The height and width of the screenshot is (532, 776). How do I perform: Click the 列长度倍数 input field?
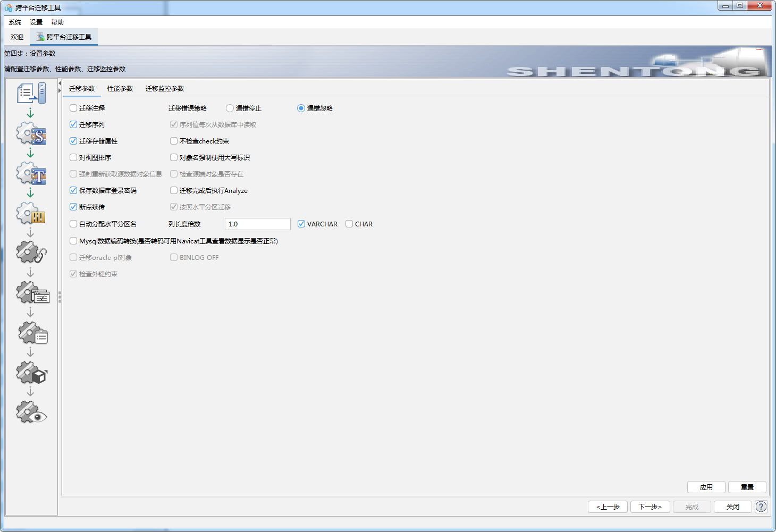pyautogui.click(x=257, y=224)
